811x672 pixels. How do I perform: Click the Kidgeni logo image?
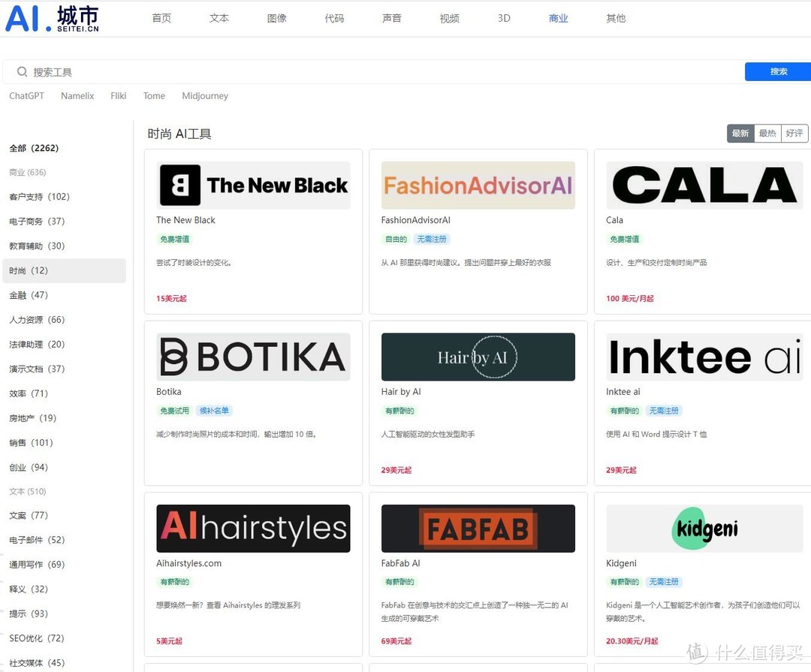[704, 529]
